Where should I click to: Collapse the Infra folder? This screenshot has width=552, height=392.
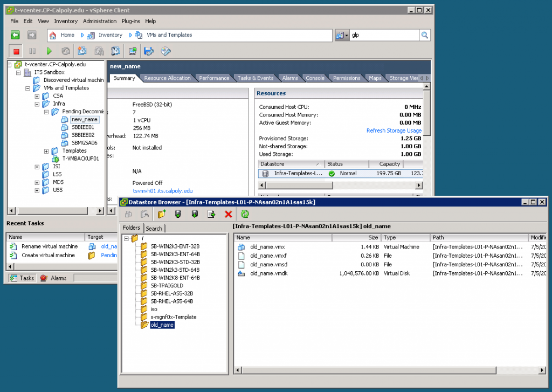[x=37, y=104]
